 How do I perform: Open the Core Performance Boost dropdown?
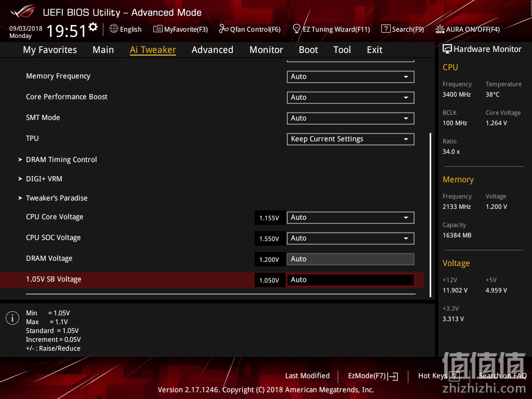pos(351,97)
